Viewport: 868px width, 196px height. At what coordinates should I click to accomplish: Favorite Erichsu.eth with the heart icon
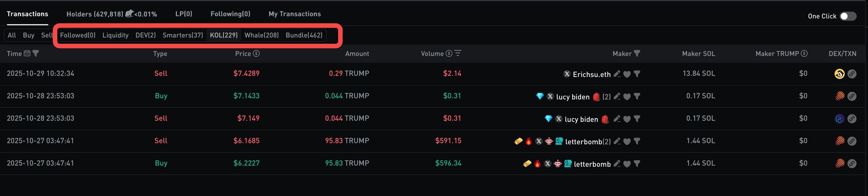[x=627, y=74]
